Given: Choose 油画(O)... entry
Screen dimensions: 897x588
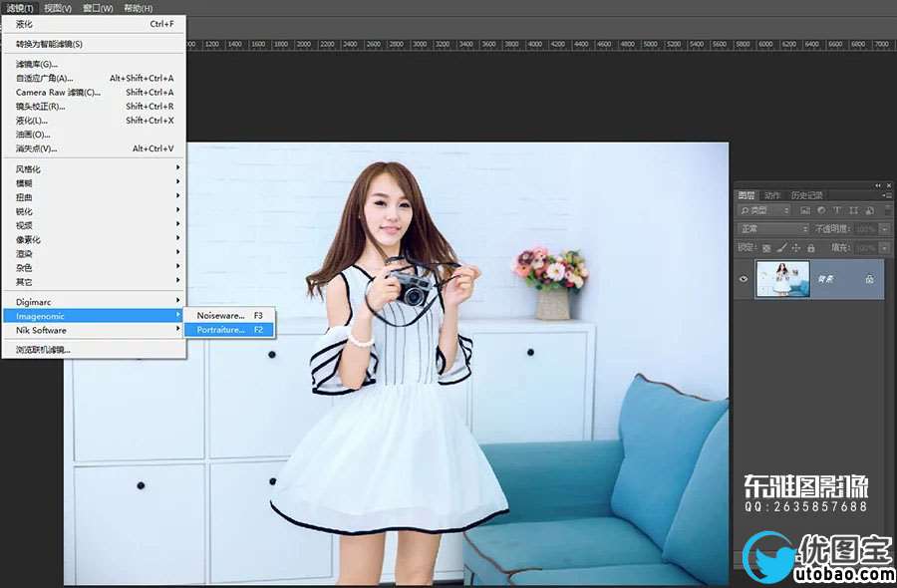Looking at the screenshot, I should 95,135.
